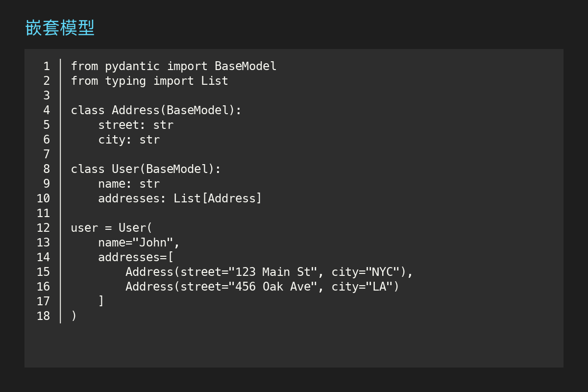Screen dimensions: 588x392
Task: Click line number 8 in the gutter
Action: tap(46, 169)
